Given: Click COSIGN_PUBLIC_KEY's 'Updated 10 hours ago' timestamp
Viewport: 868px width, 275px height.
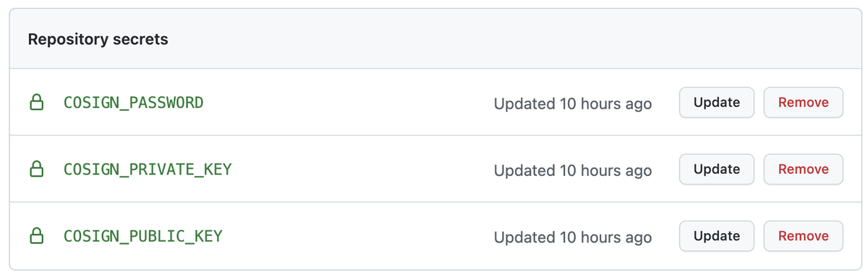Looking at the screenshot, I should click(573, 237).
